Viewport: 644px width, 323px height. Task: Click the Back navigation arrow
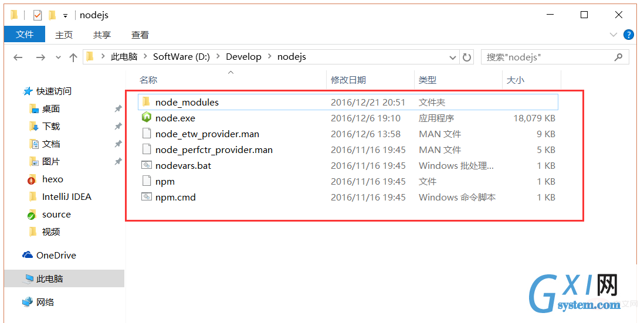[18, 57]
